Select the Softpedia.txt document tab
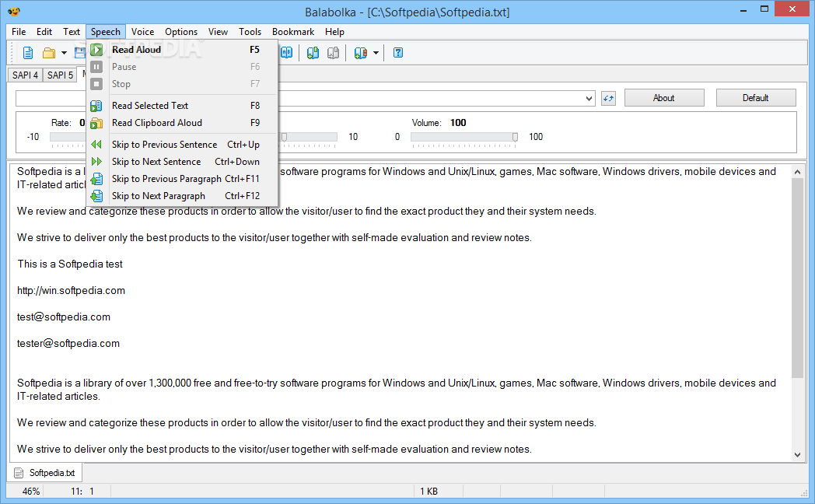Viewport: 815px width, 504px height. (44, 473)
